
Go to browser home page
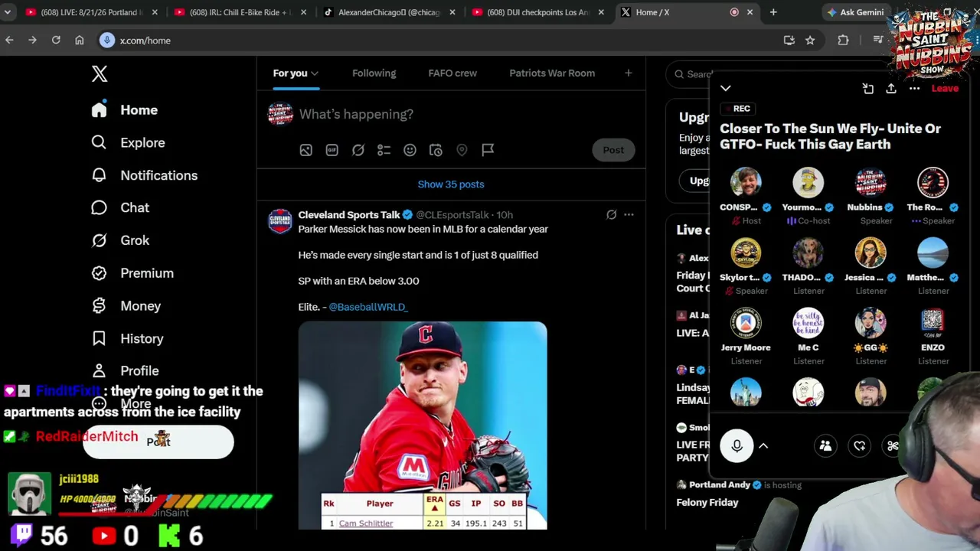[79, 41]
